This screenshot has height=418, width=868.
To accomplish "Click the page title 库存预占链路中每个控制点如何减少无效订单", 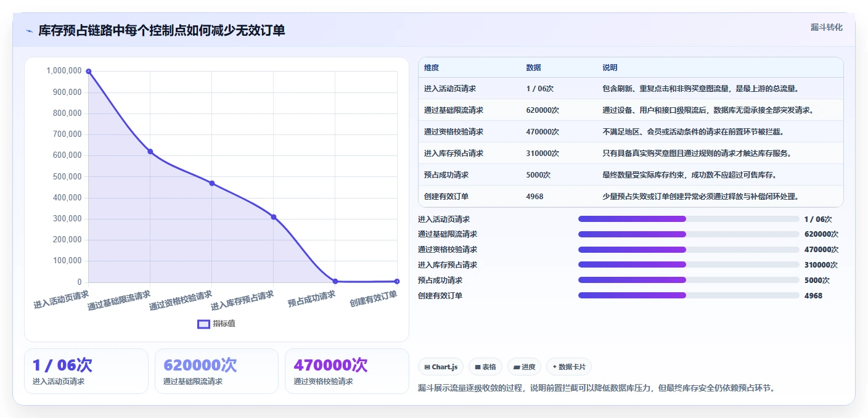I will (162, 31).
